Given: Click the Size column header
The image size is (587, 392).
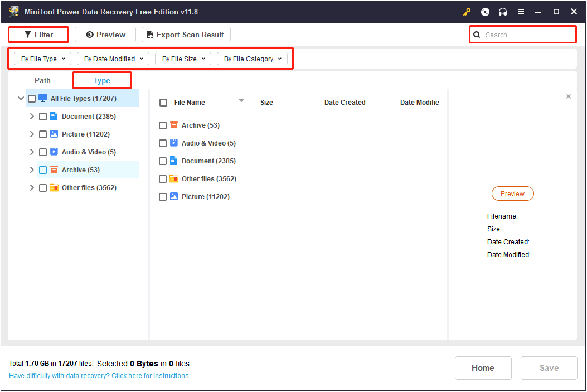Looking at the screenshot, I should tap(266, 103).
